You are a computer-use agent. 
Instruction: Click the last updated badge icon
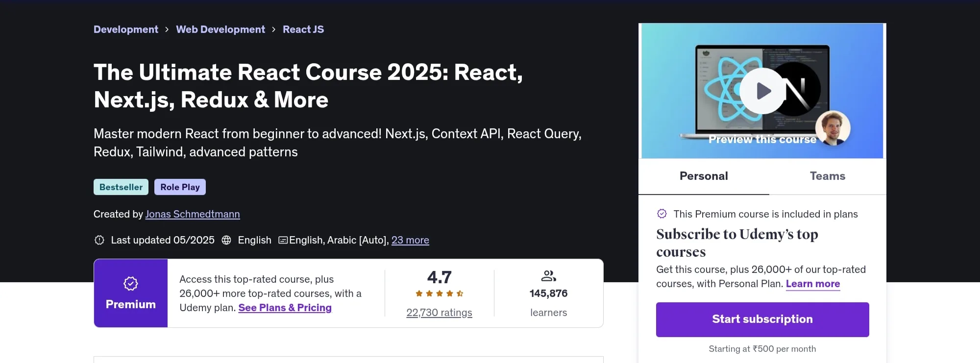[99, 240]
